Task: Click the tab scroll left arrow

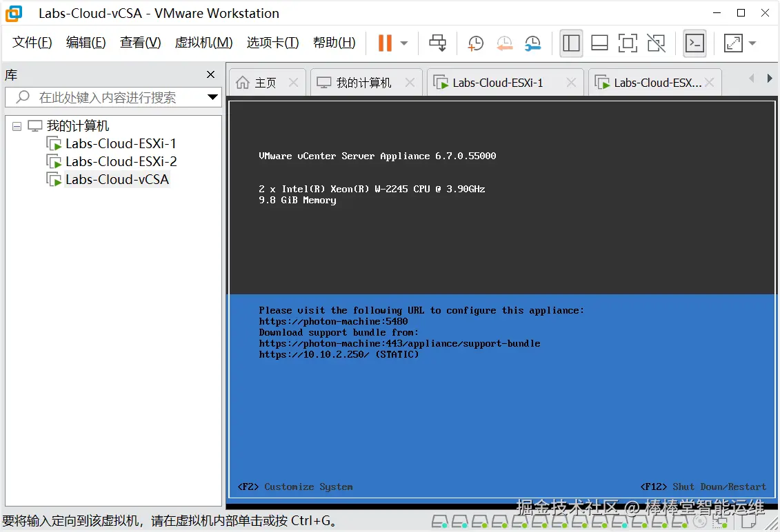Action: click(x=752, y=78)
